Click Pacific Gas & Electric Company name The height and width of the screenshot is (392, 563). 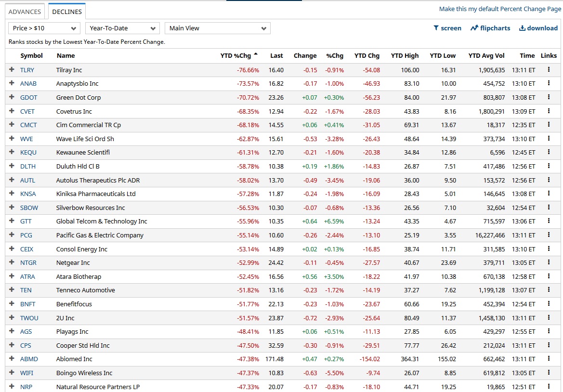pos(100,235)
